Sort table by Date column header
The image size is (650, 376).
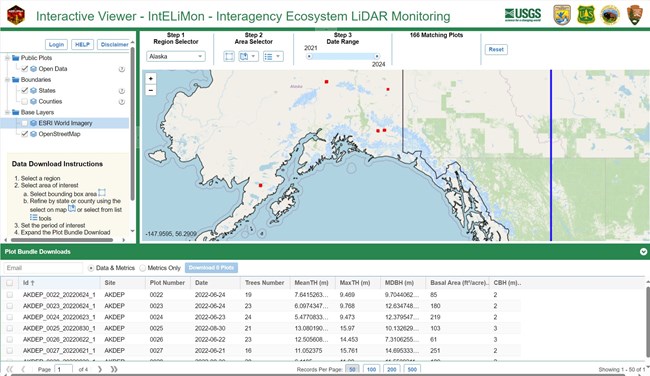click(215, 283)
